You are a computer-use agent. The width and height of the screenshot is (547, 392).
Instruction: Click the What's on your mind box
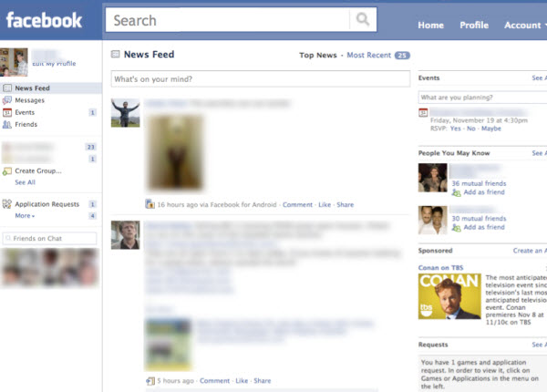[x=261, y=78]
